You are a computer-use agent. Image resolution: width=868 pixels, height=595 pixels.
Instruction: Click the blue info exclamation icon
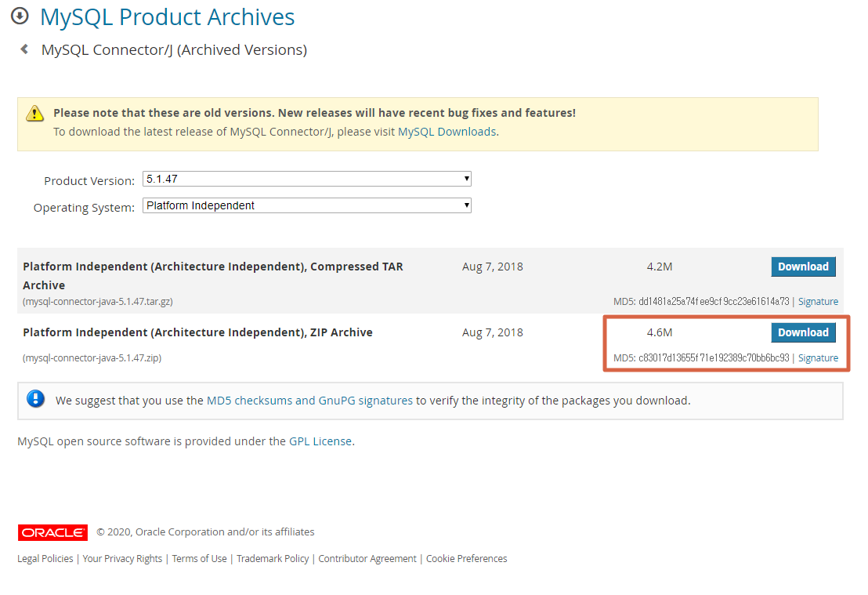[x=36, y=399]
